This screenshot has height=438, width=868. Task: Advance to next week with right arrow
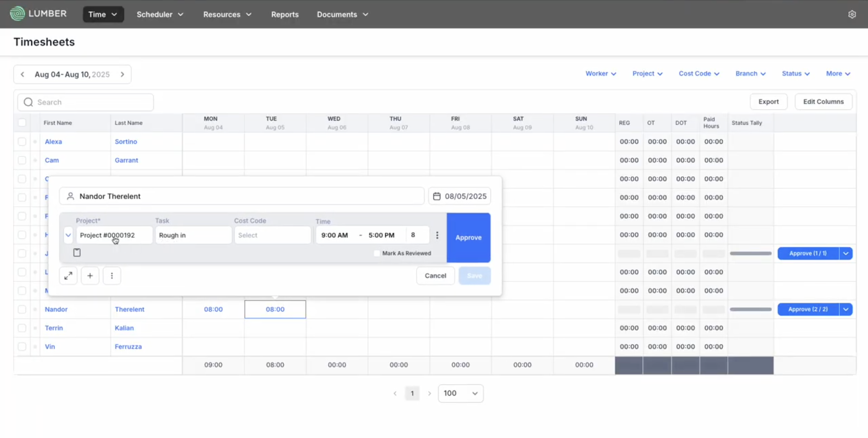[122, 74]
